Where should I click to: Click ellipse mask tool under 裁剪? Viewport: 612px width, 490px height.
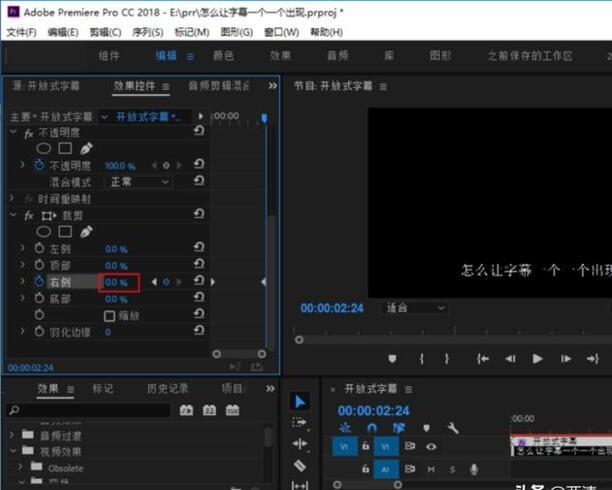[44, 232]
